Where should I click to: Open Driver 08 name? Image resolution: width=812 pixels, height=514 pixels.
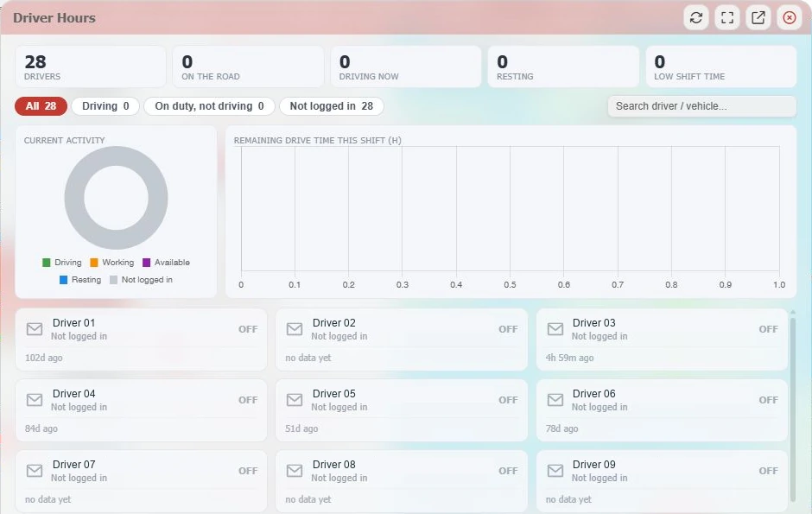click(x=334, y=464)
